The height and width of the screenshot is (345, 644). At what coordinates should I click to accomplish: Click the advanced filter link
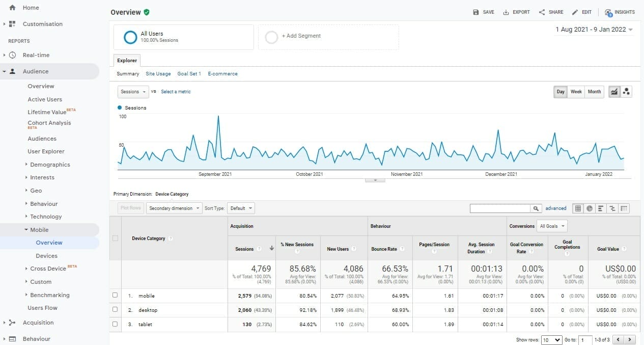(x=555, y=208)
